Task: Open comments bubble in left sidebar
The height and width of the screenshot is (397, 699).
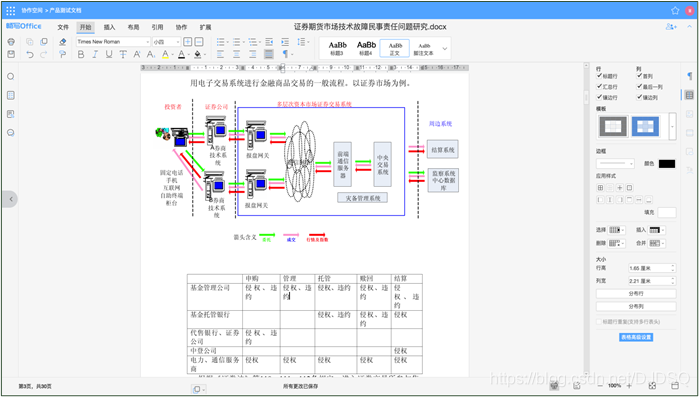Action: [x=11, y=133]
